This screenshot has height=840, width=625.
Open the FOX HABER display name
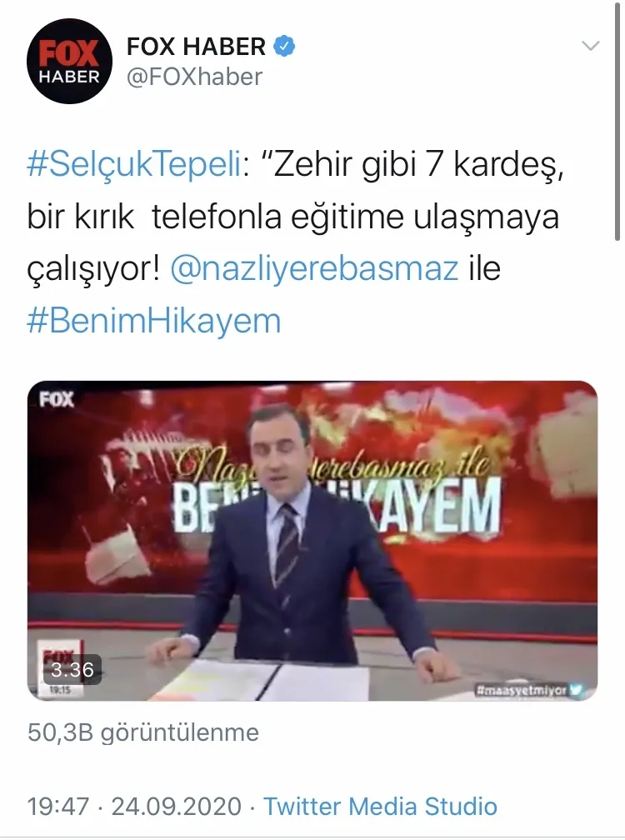(196, 47)
